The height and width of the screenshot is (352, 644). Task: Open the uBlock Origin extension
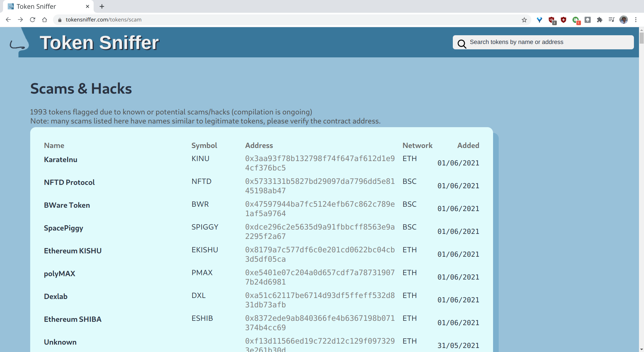[x=563, y=20]
